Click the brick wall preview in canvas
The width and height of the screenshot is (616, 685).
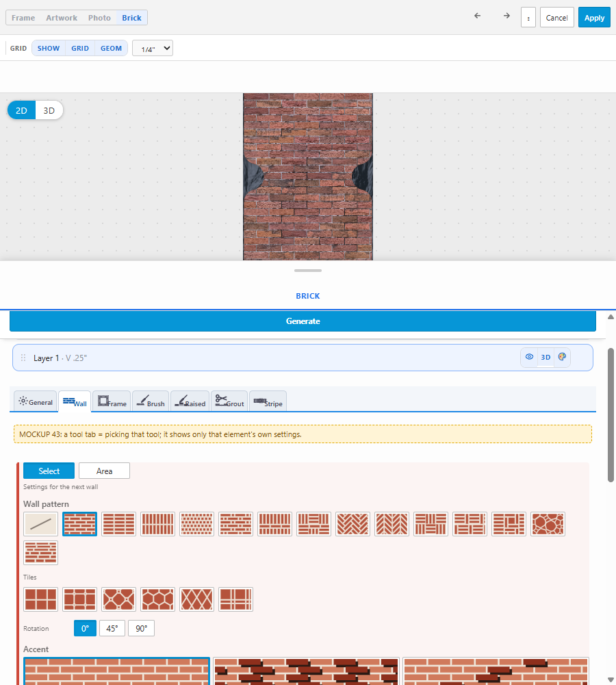click(308, 177)
